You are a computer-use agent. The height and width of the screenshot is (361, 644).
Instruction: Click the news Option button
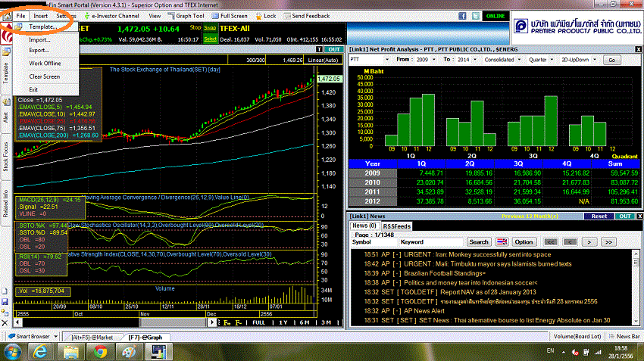(x=524, y=242)
